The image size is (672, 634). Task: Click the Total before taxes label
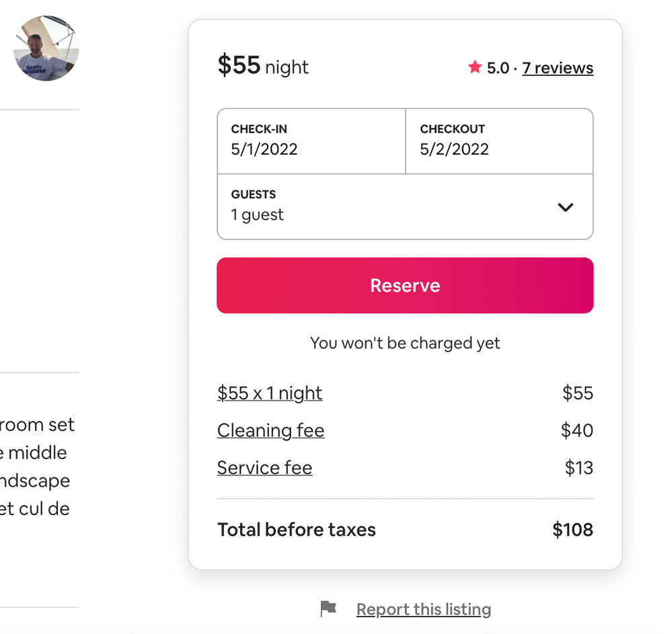click(x=297, y=530)
